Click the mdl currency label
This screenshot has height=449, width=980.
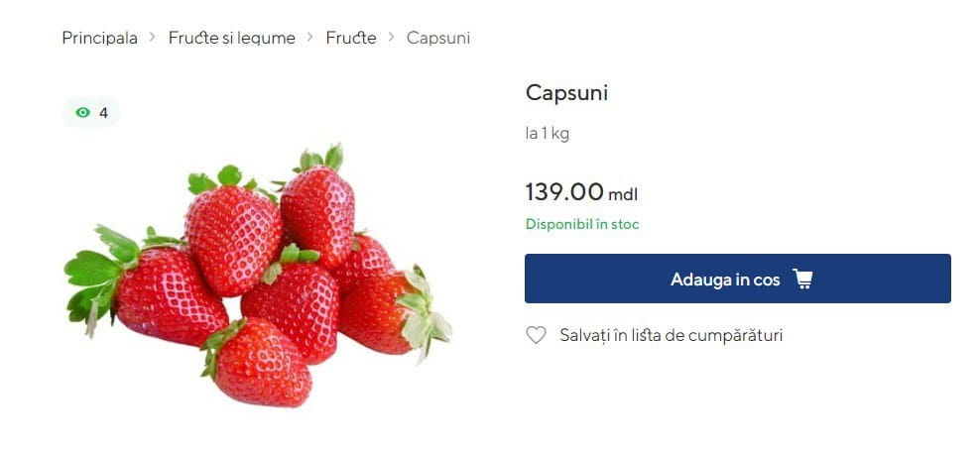[x=623, y=194]
